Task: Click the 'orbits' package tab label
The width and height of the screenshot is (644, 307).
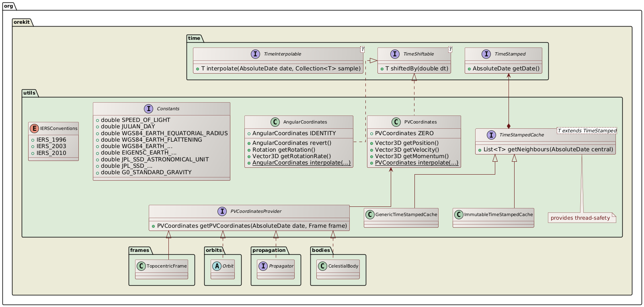Action: click(214, 250)
